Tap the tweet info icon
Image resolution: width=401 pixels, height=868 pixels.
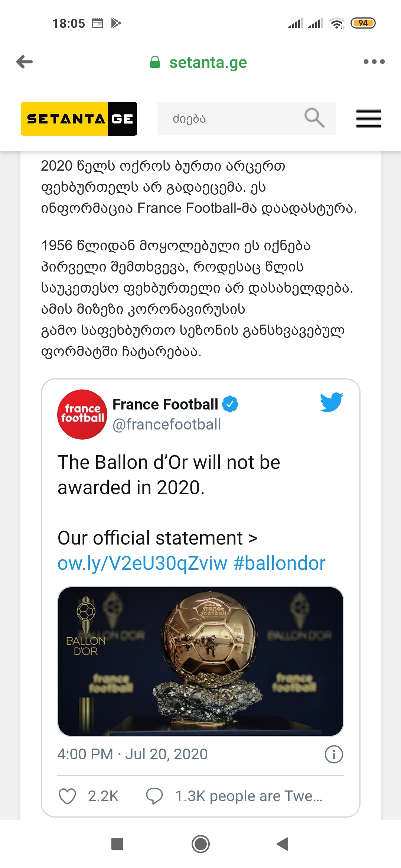coord(334,754)
